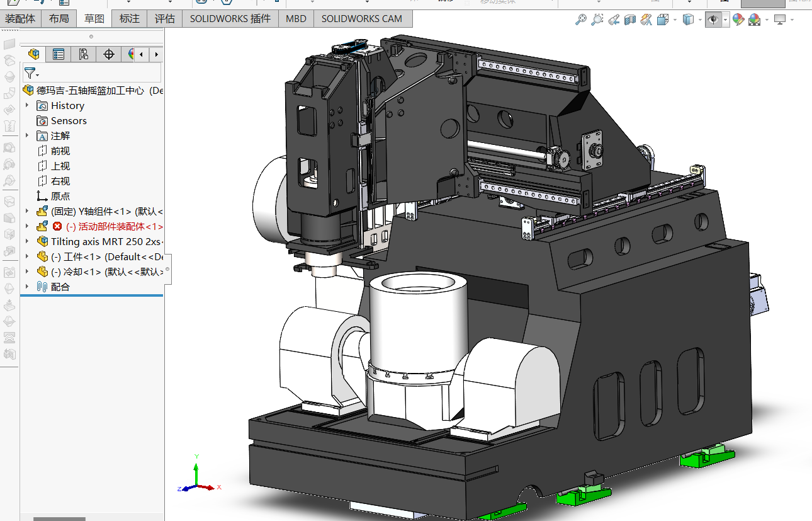Open the ConfigurationManager tab icon

pos(84,54)
